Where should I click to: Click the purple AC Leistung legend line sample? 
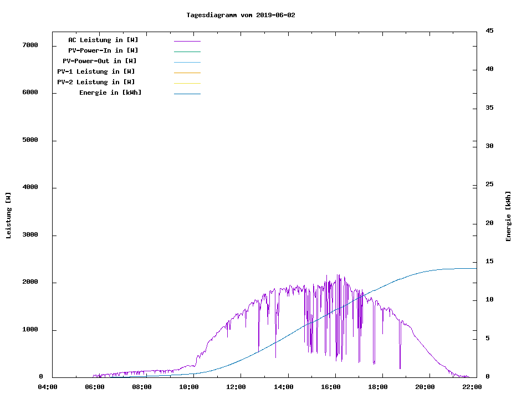coord(187,41)
